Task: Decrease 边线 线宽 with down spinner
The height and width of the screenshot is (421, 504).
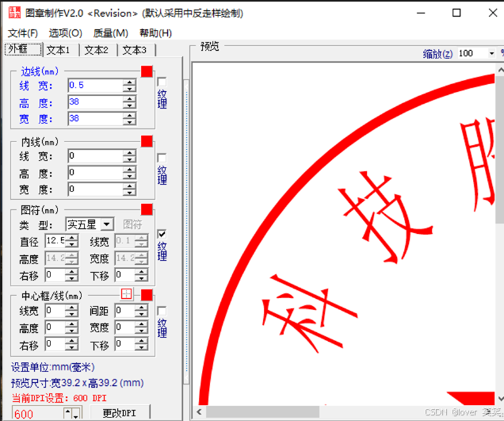Action: tap(129, 89)
